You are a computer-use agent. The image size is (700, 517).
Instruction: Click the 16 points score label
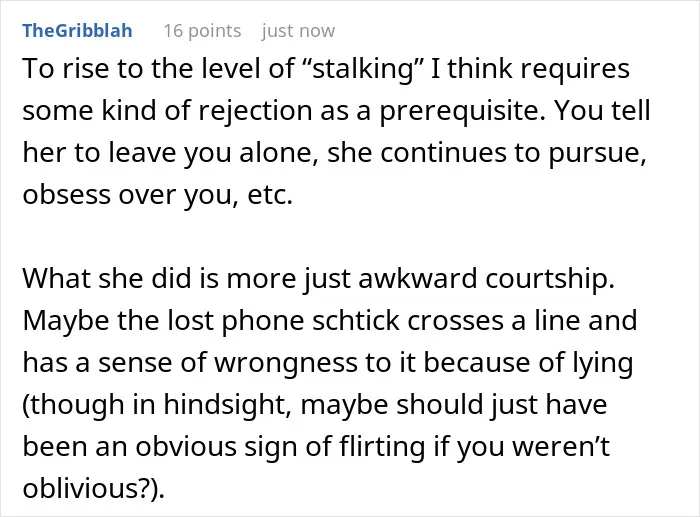pos(202,31)
